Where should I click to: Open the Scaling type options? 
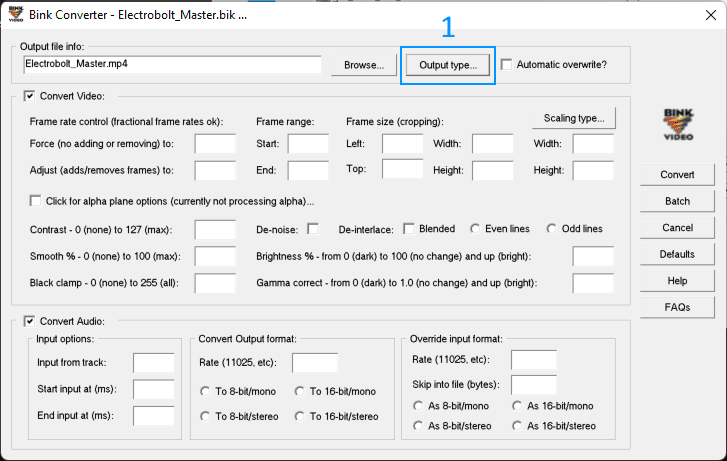click(x=574, y=118)
